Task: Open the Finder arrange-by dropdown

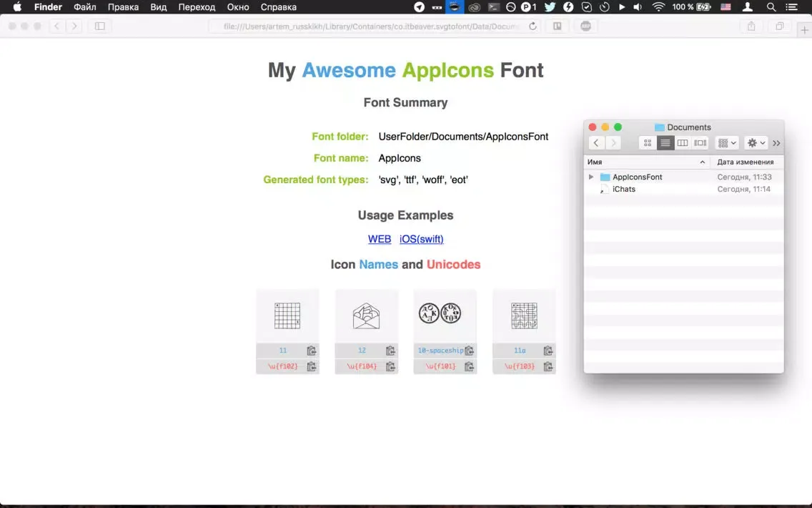Action: click(x=727, y=143)
